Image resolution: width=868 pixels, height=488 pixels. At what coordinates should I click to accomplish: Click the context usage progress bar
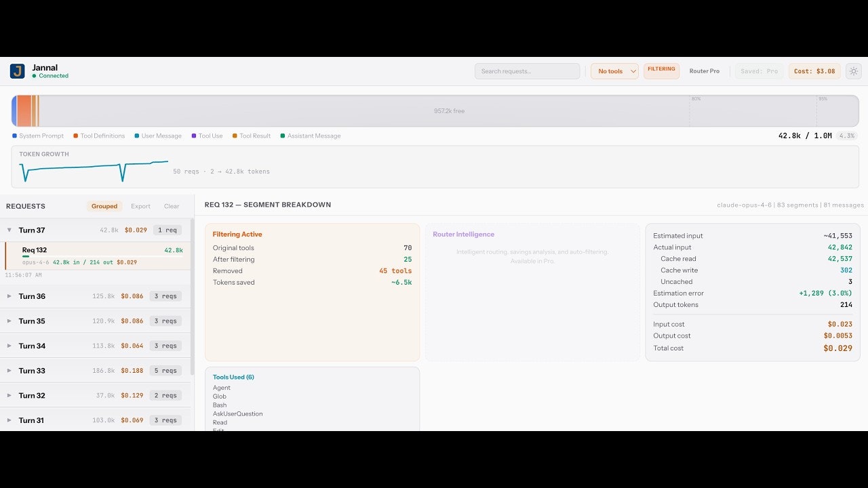pos(434,110)
